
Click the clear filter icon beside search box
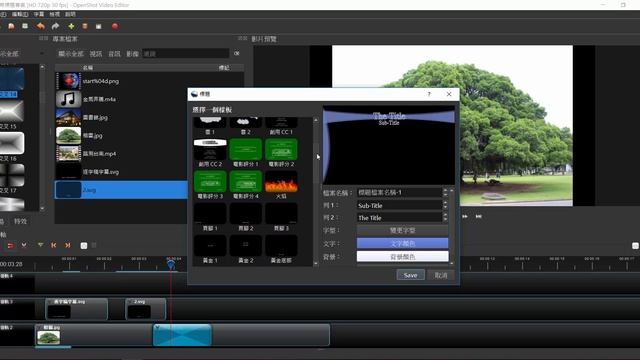click(x=237, y=53)
